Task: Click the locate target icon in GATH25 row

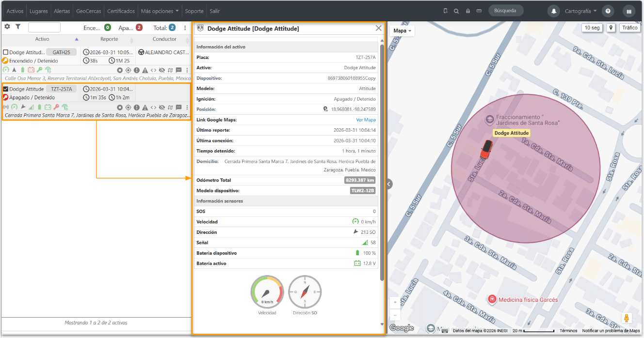Action: 128,70
